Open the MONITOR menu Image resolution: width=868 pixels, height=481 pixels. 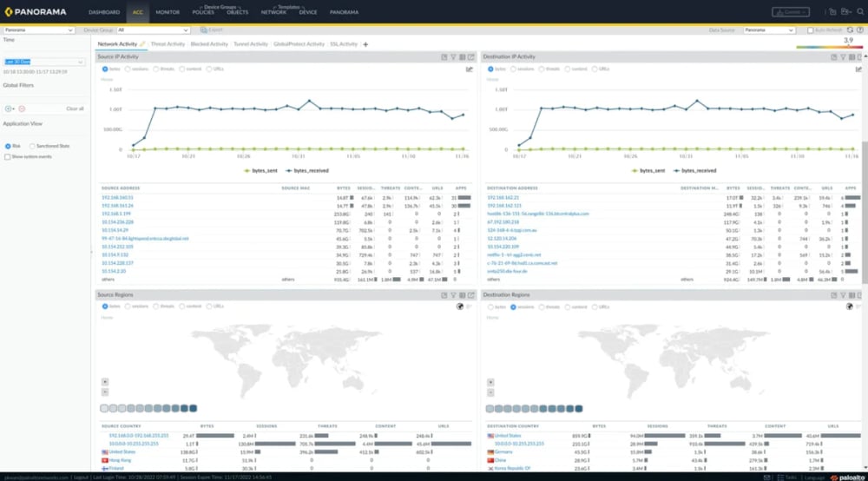pyautogui.click(x=168, y=13)
